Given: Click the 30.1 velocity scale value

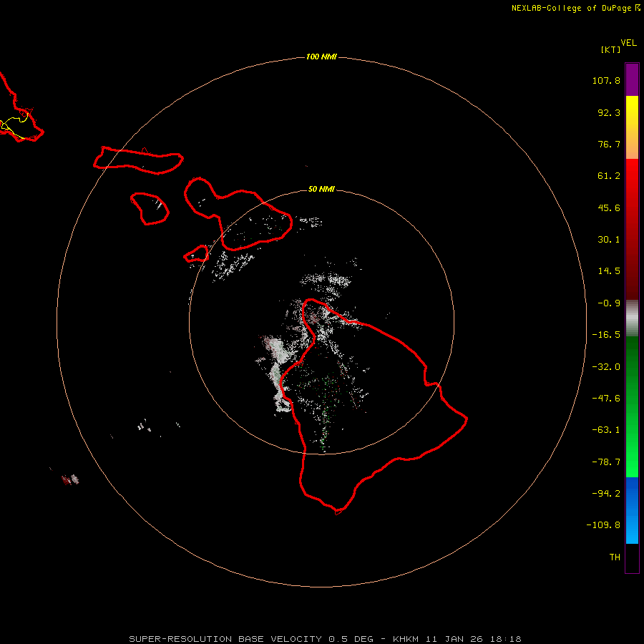Looking at the screenshot, I should (609, 240).
